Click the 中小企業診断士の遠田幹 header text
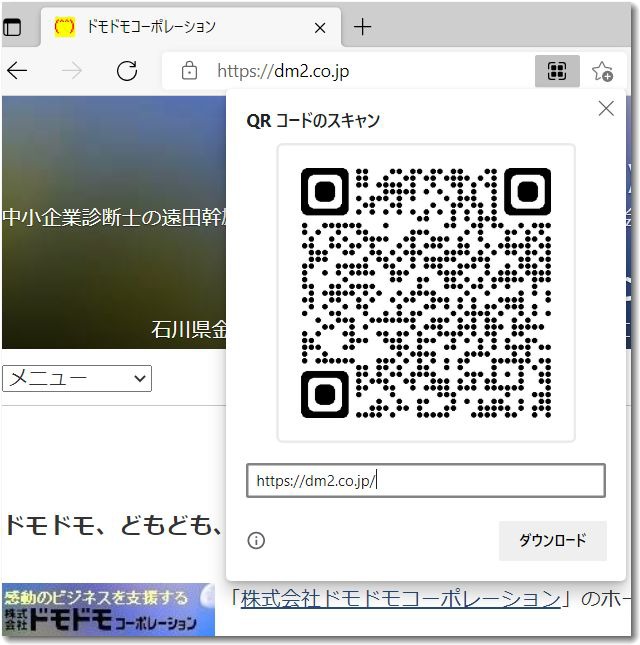Viewport: 640px width, 645px height. tap(114, 217)
